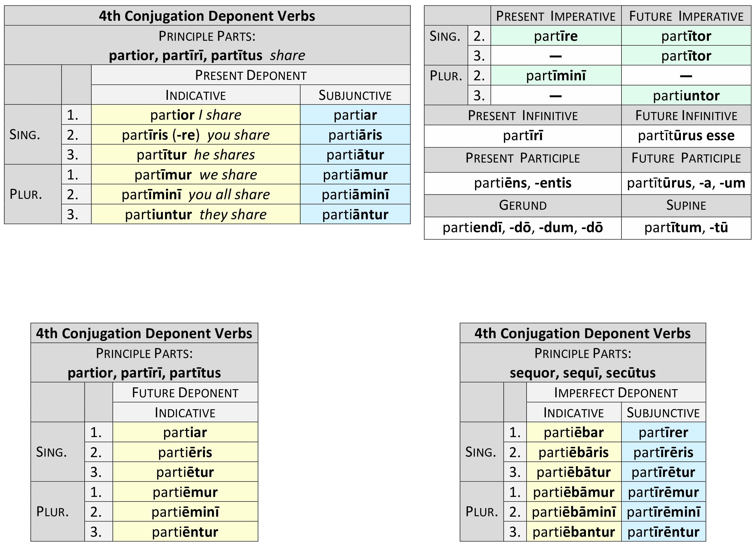
Task: Select the 'partīminī you all share' cell
Action: tap(196, 194)
